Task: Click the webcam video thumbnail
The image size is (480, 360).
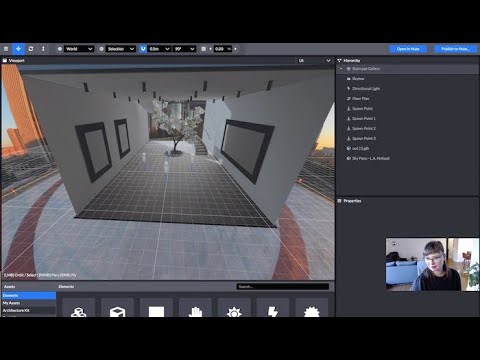Action: (x=432, y=264)
